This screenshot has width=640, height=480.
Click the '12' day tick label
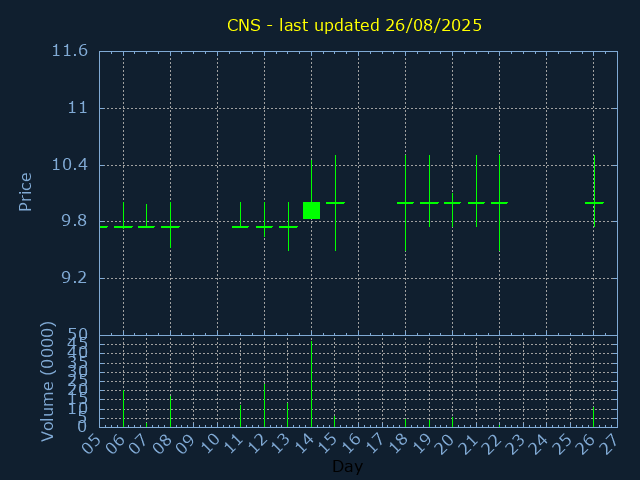[x=257, y=443]
